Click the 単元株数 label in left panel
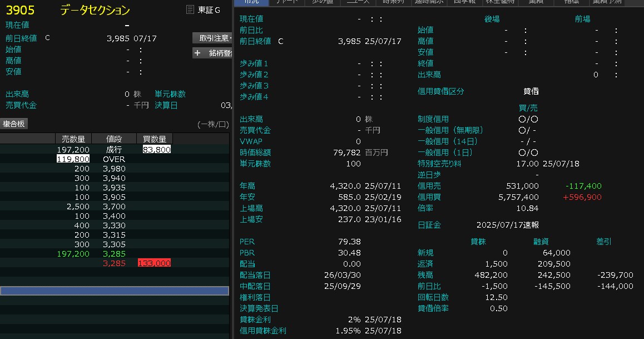The image size is (644, 339). (x=170, y=94)
